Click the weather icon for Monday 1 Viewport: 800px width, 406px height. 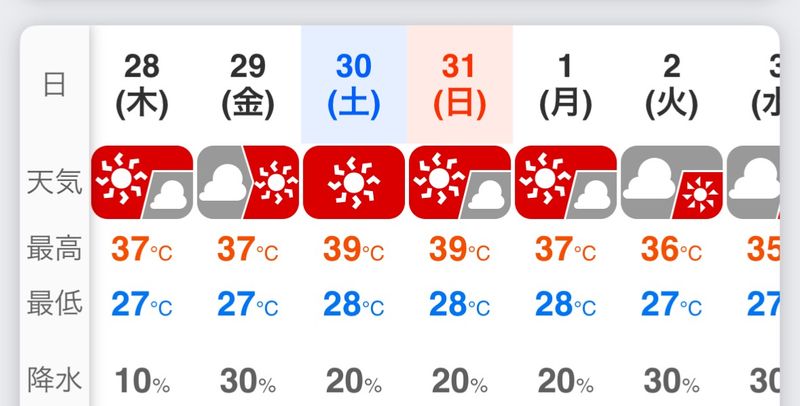566,182
